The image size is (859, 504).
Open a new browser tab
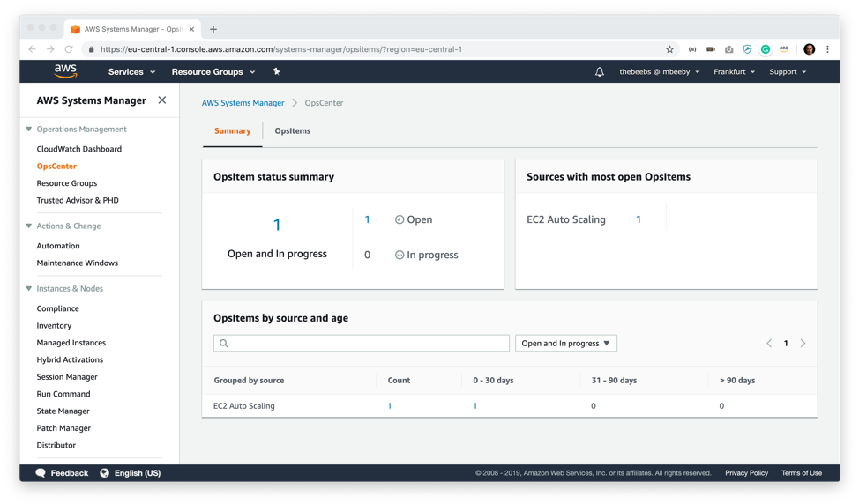click(213, 29)
